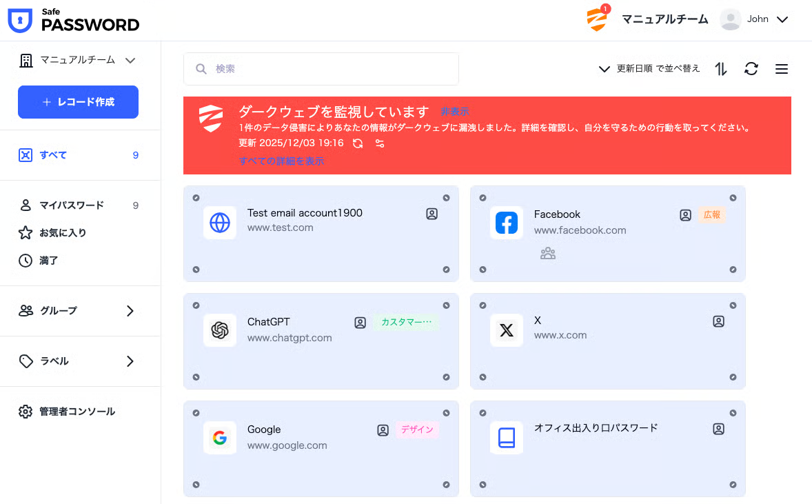
Task: Click refresh icon beside dark web update time
Action: click(x=358, y=143)
